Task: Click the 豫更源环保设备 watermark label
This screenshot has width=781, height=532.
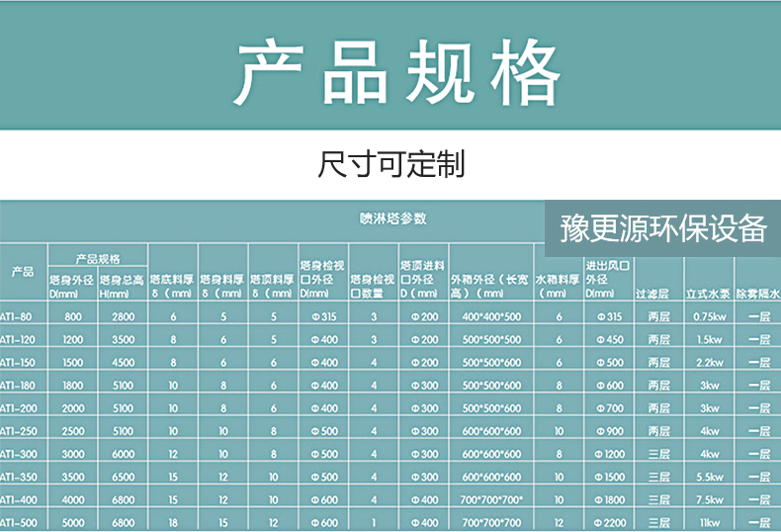Action: [x=662, y=228]
